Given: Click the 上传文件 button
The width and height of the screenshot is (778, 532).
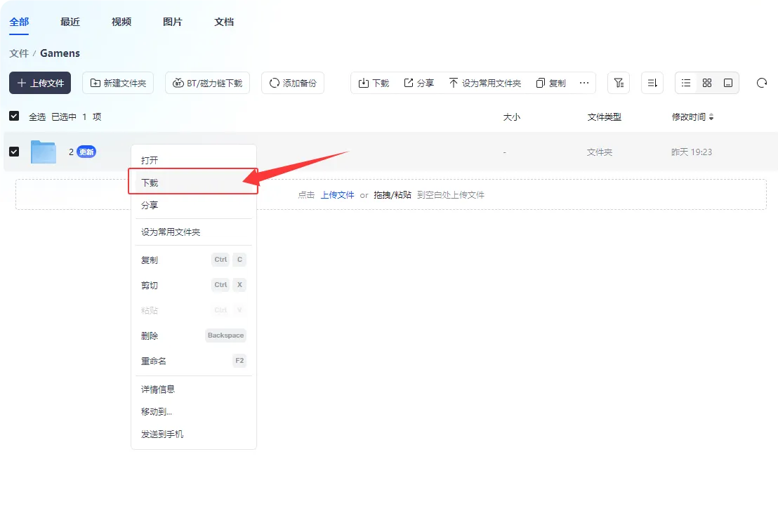Looking at the screenshot, I should [39, 83].
